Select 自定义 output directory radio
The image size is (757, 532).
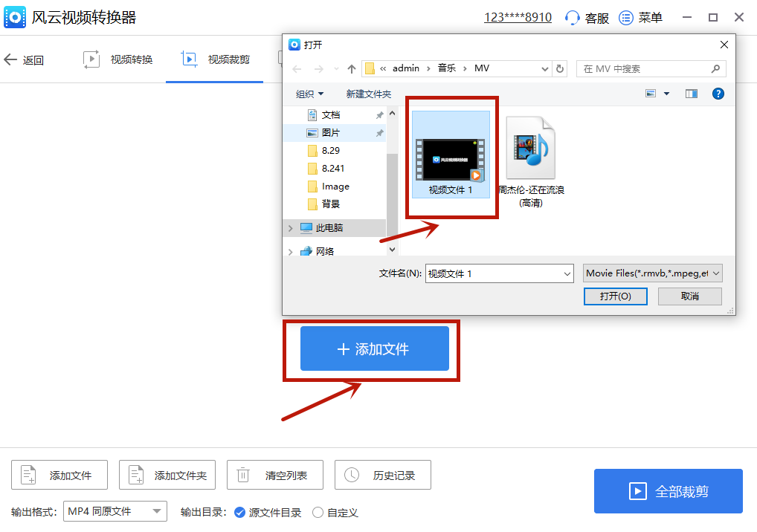[318, 512]
